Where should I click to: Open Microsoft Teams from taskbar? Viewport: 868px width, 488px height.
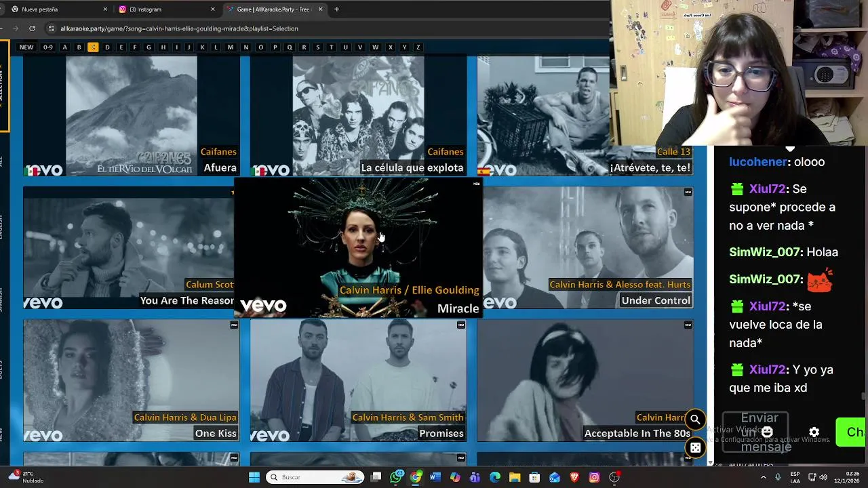pyautogui.click(x=475, y=477)
